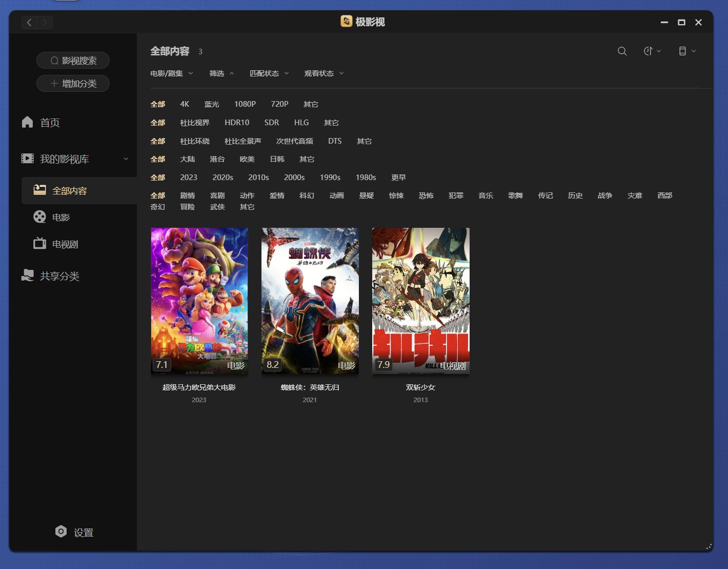The image size is (728, 569).
Task: Open the sort order icon dropdown
Action: click(x=652, y=51)
